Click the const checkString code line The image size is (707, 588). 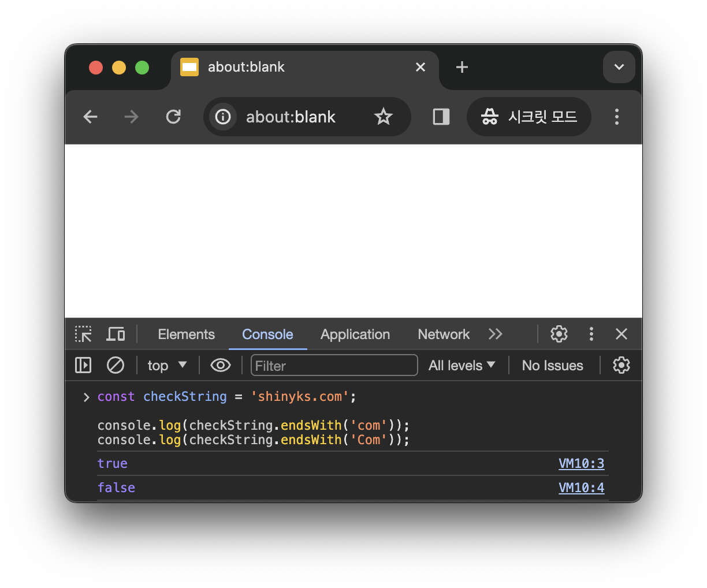tap(226, 397)
